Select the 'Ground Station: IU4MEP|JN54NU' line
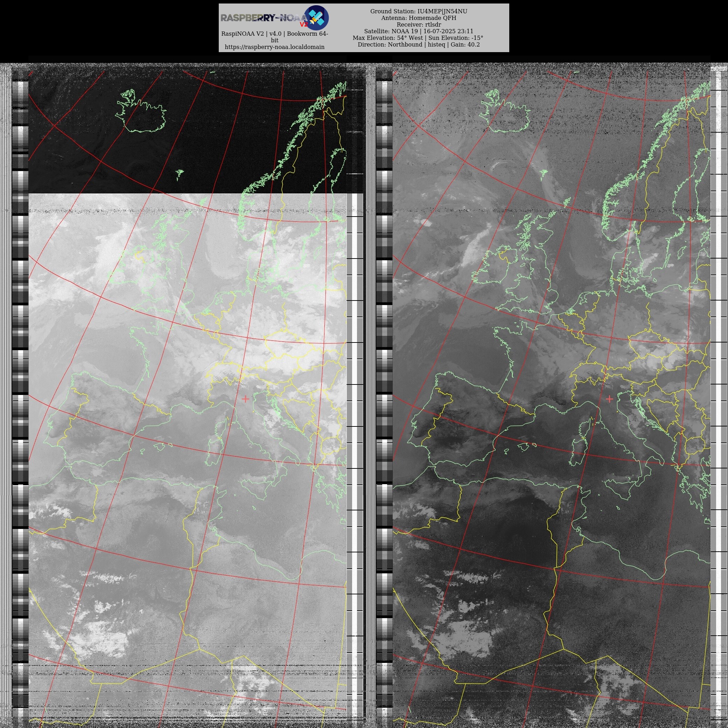728x728 pixels. (419, 11)
